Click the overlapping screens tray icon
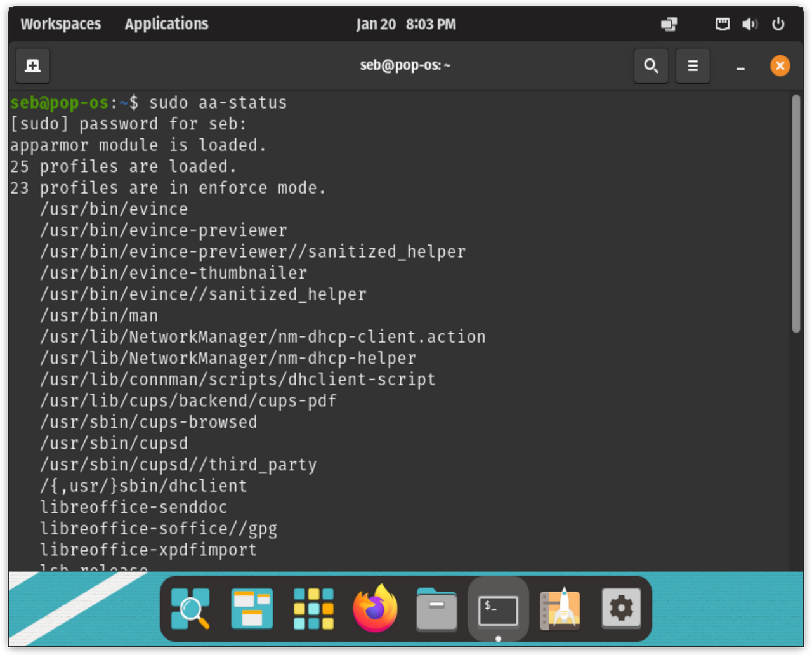 pos(669,24)
